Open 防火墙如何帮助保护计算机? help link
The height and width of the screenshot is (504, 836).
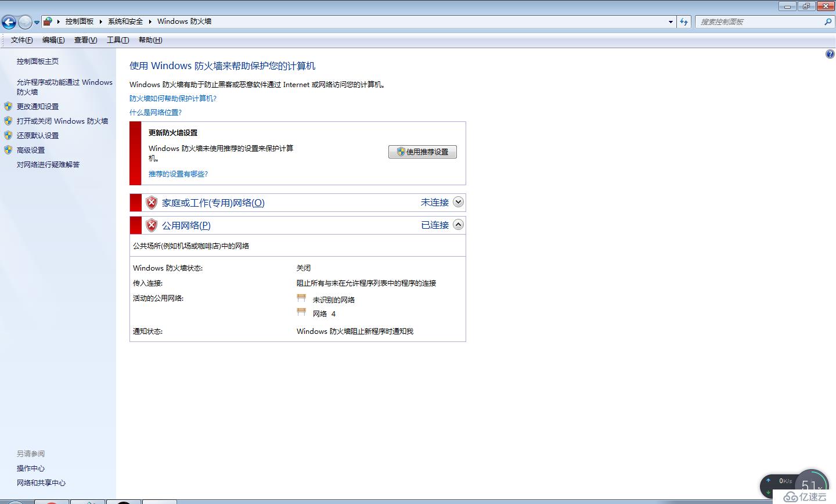(173, 99)
